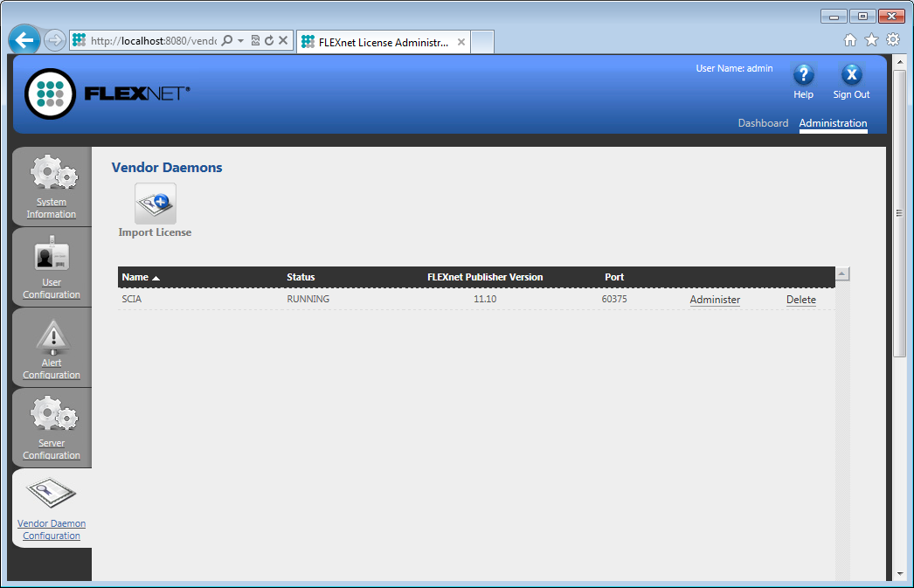Click the page scrollbar up arrow

pyautogui.click(x=900, y=61)
